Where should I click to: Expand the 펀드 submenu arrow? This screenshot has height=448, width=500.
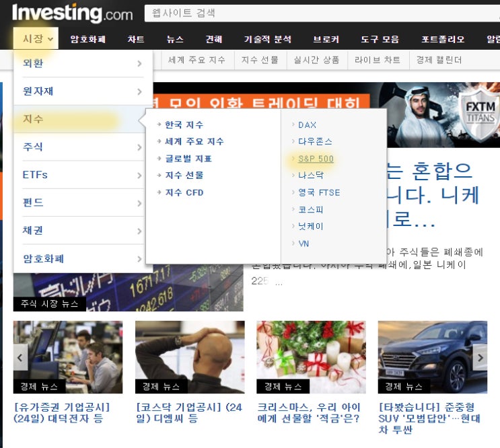click(139, 203)
